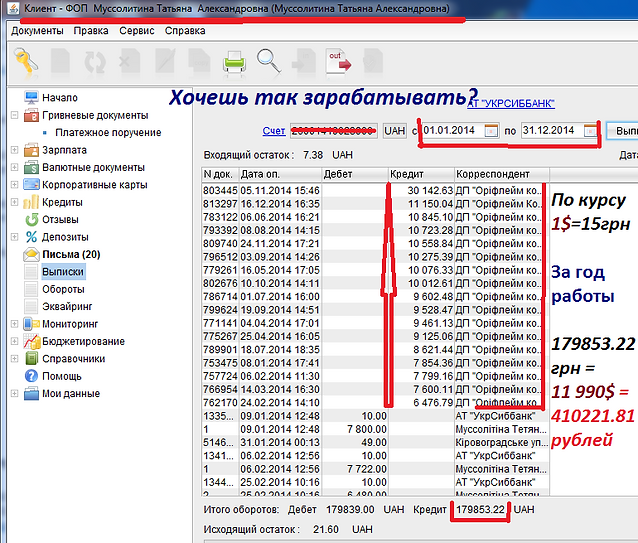
Task: Select row with credit 30 142.63
Action: tap(375, 190)
